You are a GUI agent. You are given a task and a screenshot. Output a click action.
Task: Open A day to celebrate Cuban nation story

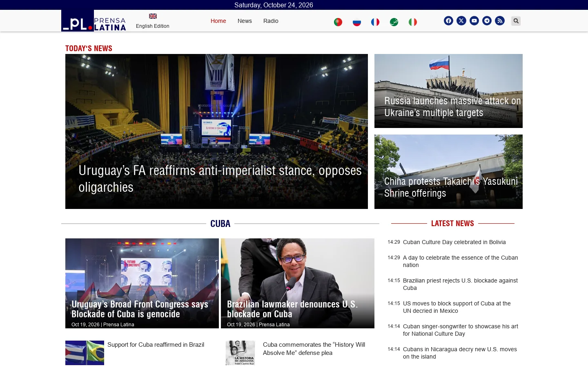[461, 261]
